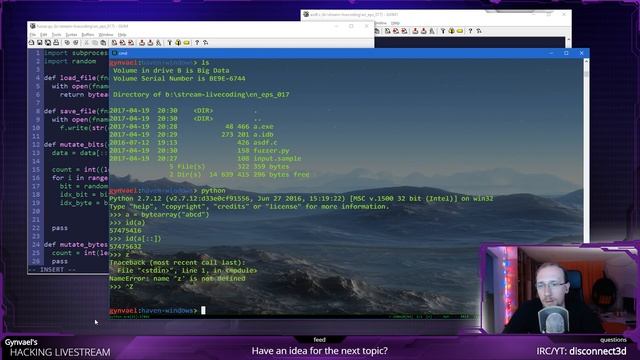This screenshot has width=640, height=360.
Task: Click the 'a = bytearray("abcd")' Python line
Action: [159, 215]
